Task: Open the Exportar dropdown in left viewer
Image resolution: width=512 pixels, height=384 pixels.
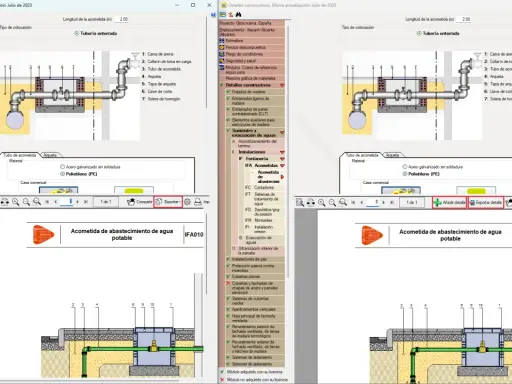Action: click(x=168, y=202)
